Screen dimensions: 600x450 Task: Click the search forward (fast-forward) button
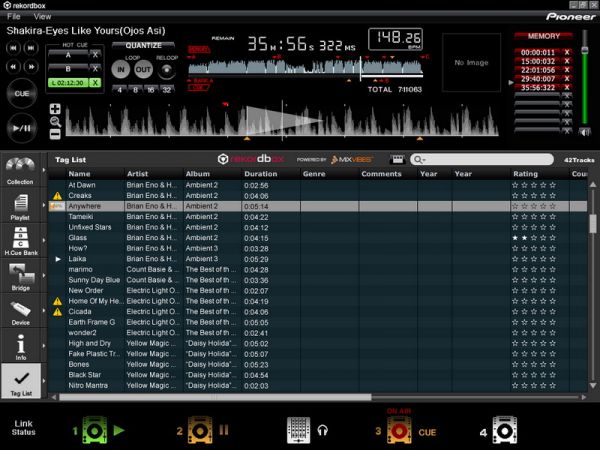31,67
